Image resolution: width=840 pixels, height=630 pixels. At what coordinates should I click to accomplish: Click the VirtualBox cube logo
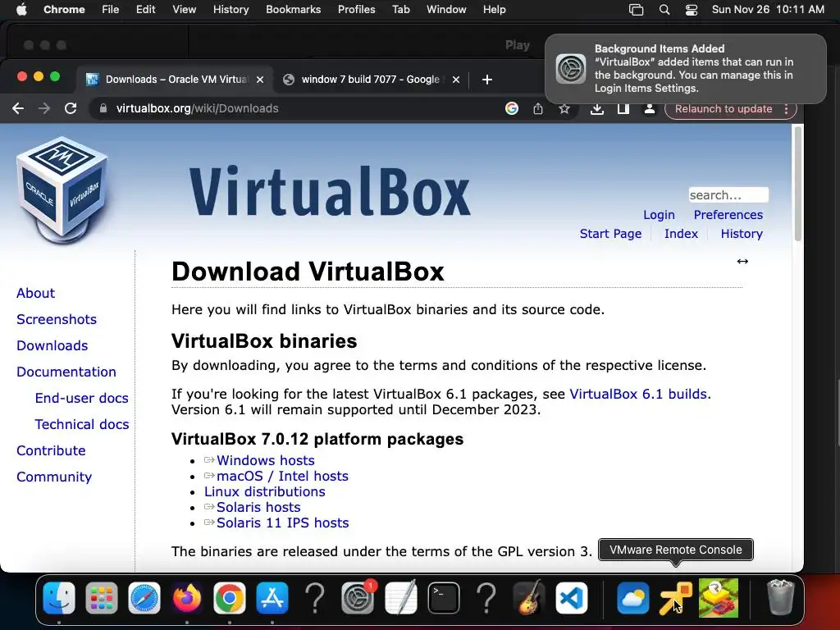(x=62, y=190)
